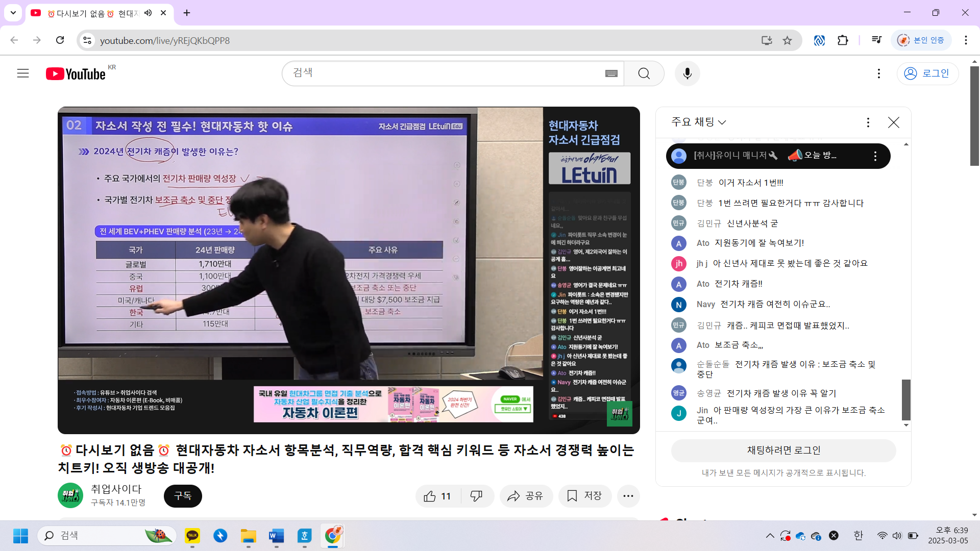Image resolution: width=980 pixels, height=551 pixels.
Task: View site information icon in address bar
Action: coord(87,40)
